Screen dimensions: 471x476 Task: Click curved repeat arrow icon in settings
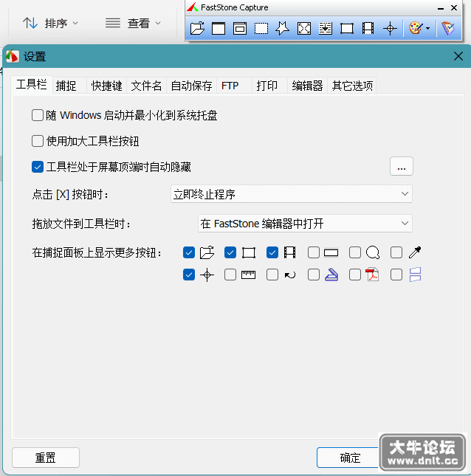pos(290,275)
